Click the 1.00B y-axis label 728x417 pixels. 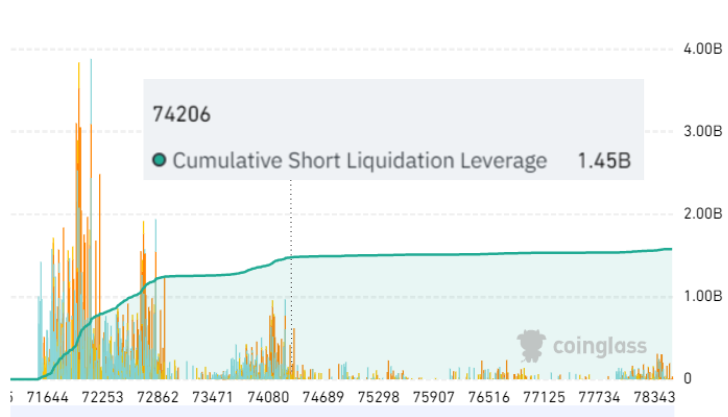tap(703, 297)
